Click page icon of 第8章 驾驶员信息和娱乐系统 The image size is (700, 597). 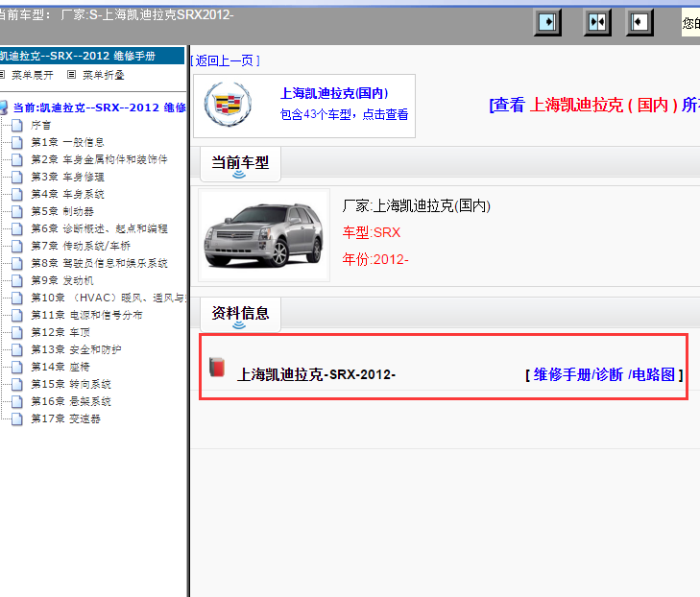pyautogui.click(x=17, y=263)
